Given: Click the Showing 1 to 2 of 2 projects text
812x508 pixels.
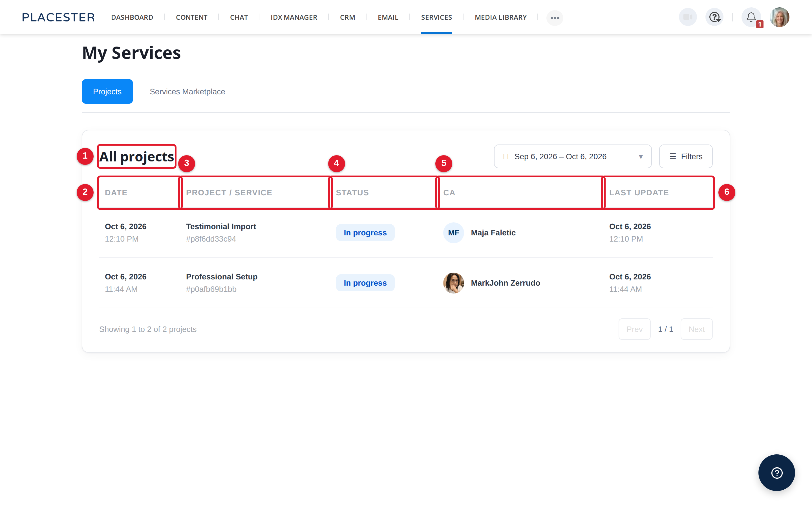Looking at the screenshot, I should (148, 329).
